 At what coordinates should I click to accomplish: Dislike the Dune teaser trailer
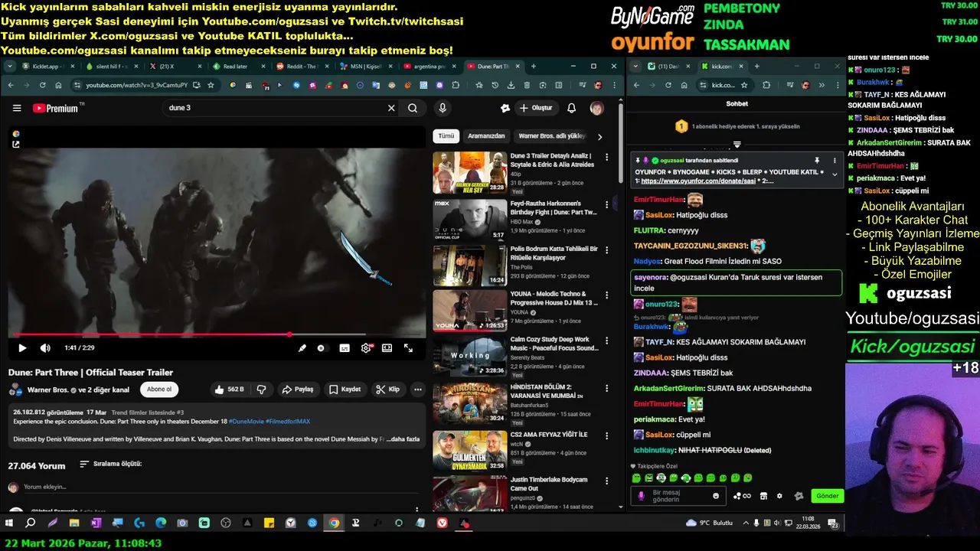point(261,390)
